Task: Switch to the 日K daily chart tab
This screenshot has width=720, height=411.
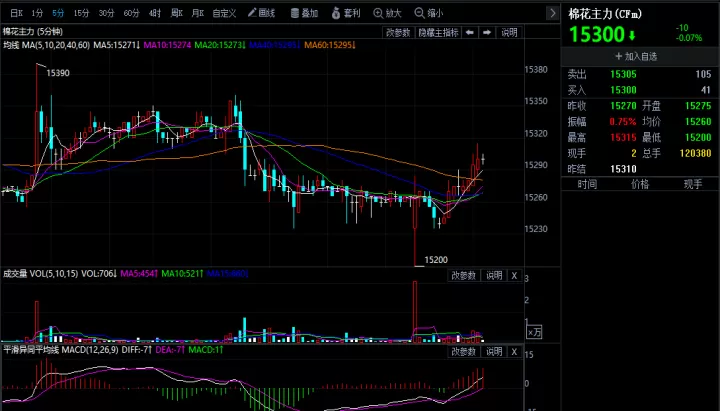Action: tap(17, 13)
